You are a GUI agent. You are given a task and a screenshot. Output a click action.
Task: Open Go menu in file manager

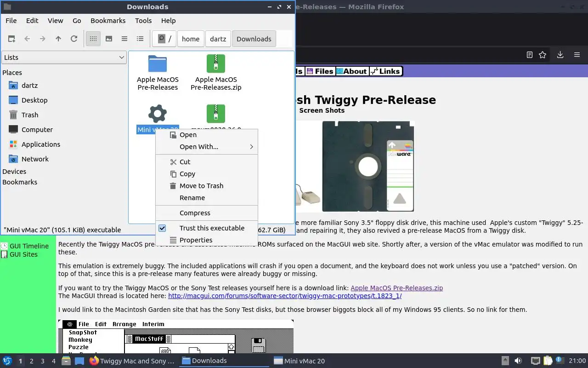(77, 21)
